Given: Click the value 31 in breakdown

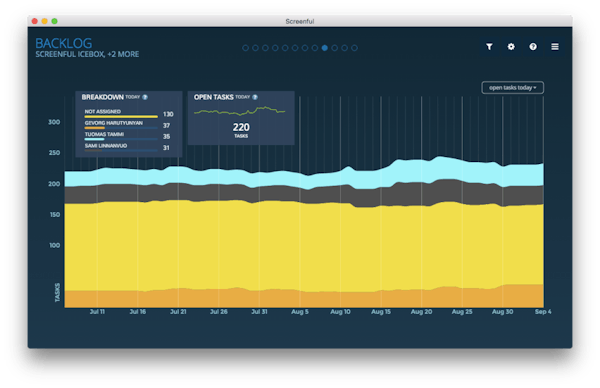Looking at the screenshot, I should [x=166, y=148].
